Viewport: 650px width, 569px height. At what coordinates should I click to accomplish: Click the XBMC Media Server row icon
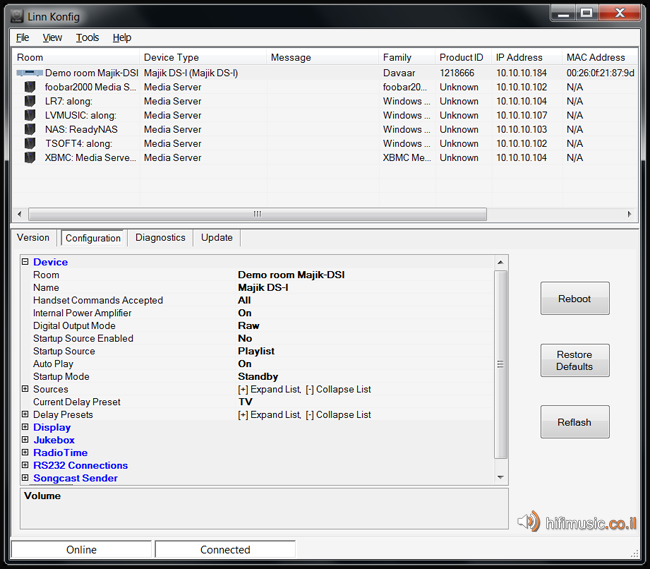pyautogui.click(x=30, y=157)
